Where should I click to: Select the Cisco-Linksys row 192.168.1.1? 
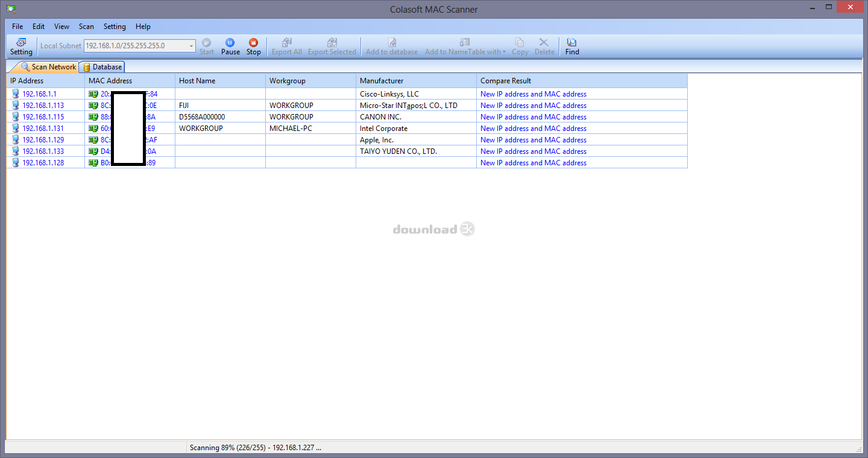39,94
